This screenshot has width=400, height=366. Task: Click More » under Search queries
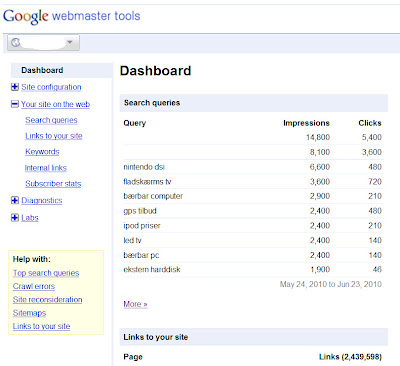(135, 304)
